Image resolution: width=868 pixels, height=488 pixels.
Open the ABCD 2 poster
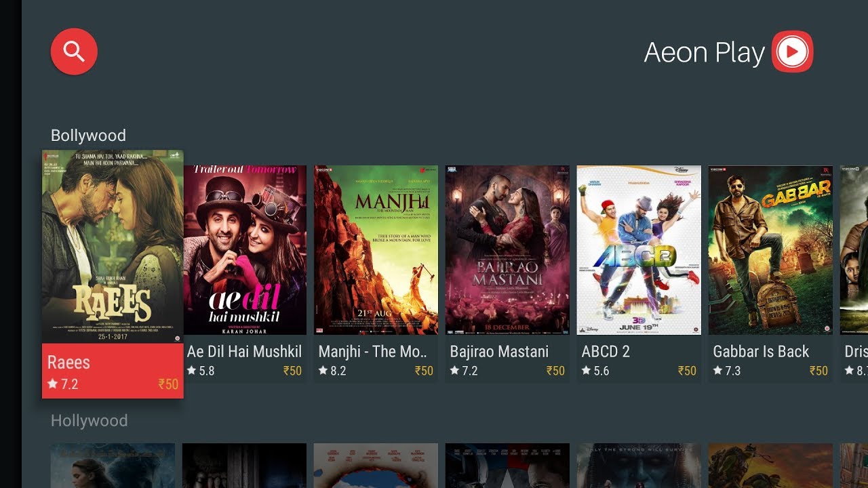639,250
